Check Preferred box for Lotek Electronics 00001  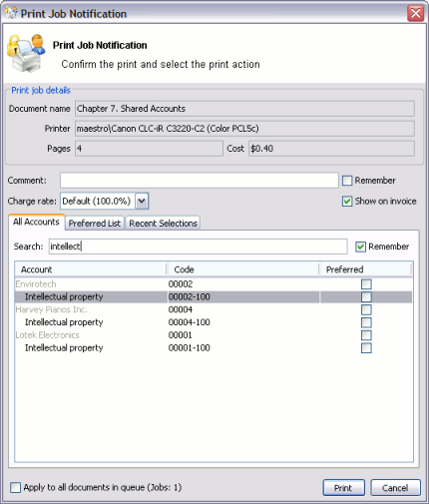[366, 335]
